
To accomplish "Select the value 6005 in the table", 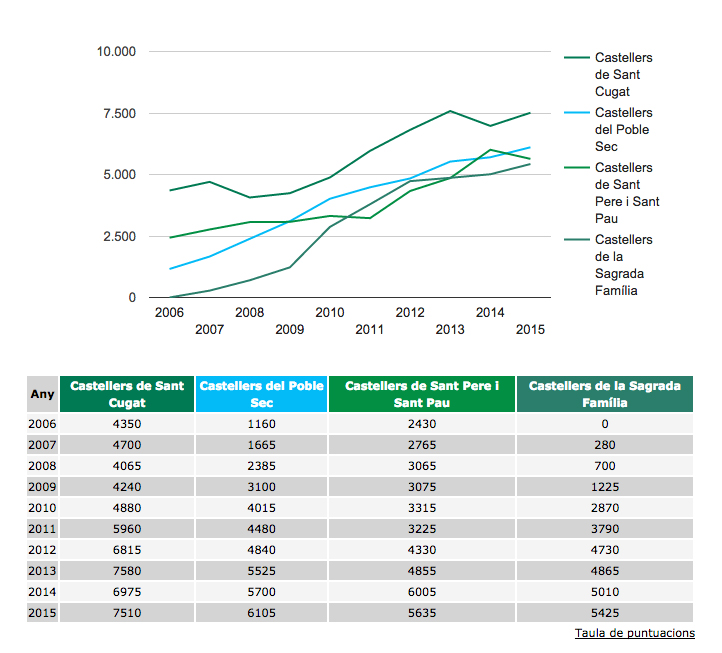I will pyautogui.click(x=422, y=592).
